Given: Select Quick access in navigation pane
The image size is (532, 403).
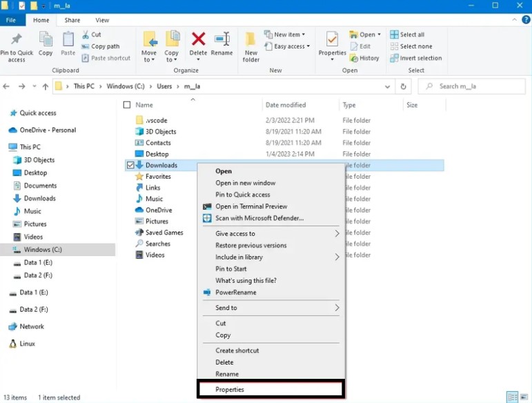Looking at the screenshot, I should [x=33, y=113].
